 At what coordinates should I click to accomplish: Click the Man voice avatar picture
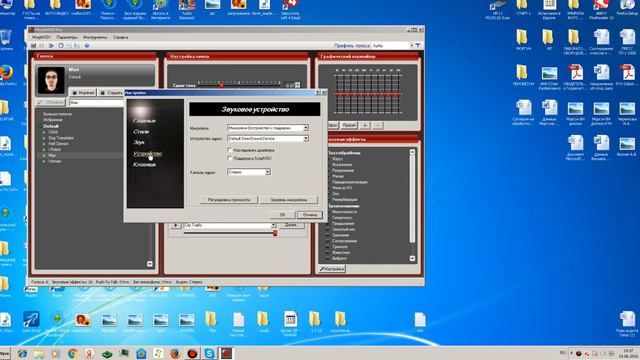pos(51,80)
